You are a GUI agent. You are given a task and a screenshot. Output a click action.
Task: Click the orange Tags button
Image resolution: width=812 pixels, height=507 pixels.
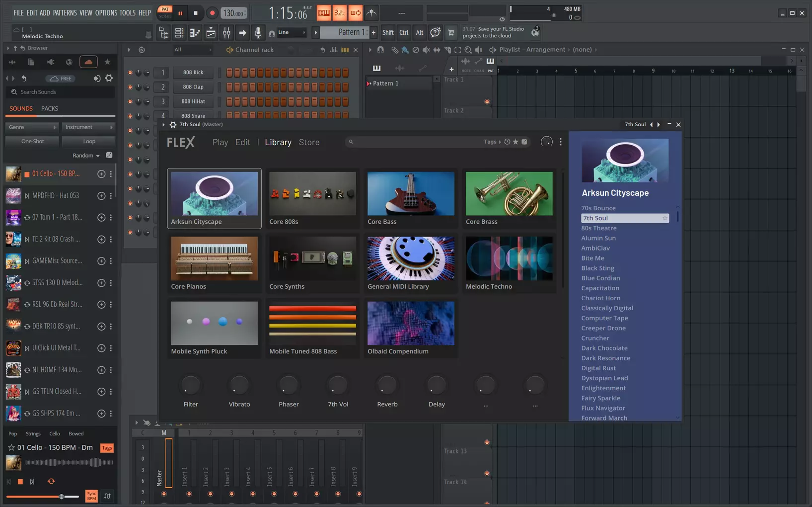[x=107, y=448]
